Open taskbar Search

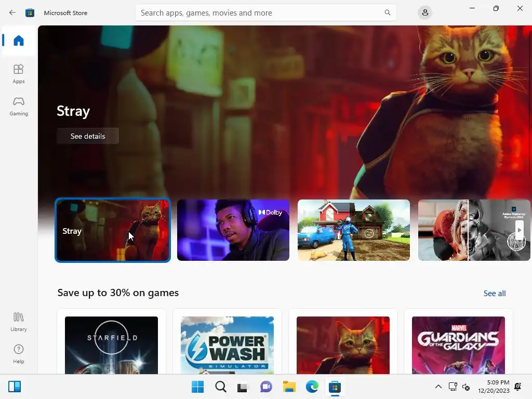(x=220, y=387)
